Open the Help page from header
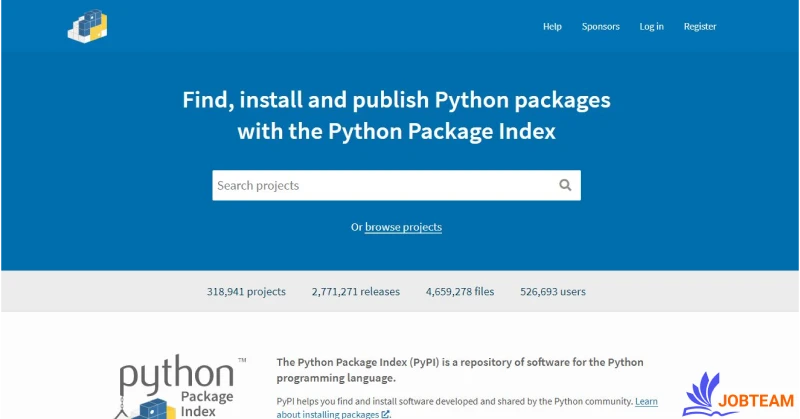800x419 pixels. [x=552, y=27]
